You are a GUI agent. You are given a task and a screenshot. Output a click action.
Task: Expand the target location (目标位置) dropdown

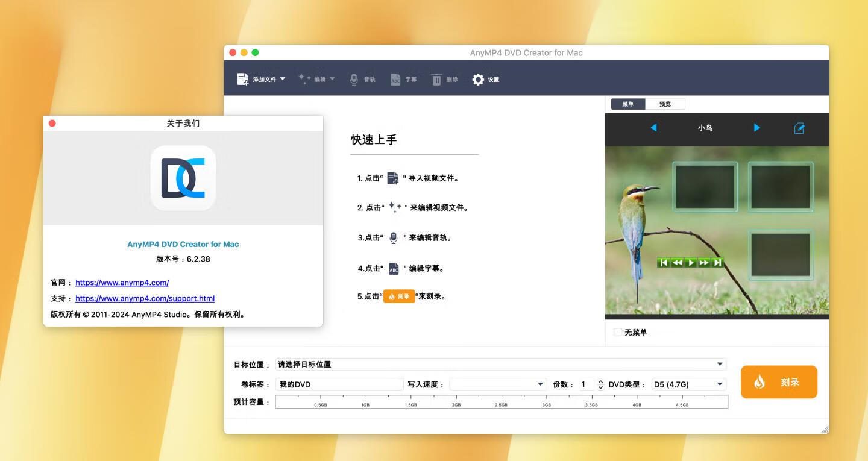click(x=720, y=364)
